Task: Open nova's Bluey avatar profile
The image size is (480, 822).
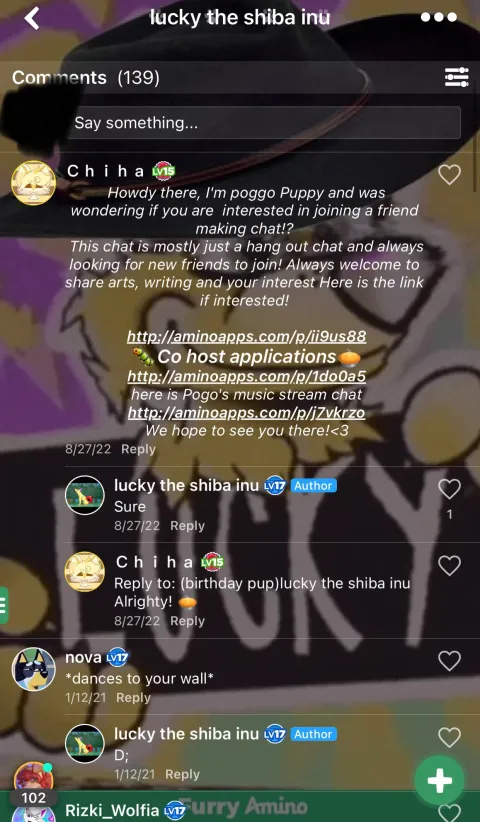Action: tap(34, 669)
